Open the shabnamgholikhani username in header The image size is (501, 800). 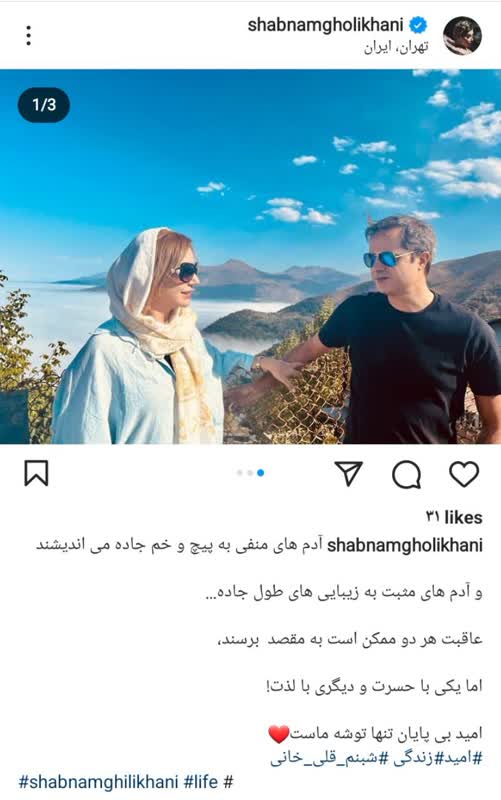pos(325,25)
